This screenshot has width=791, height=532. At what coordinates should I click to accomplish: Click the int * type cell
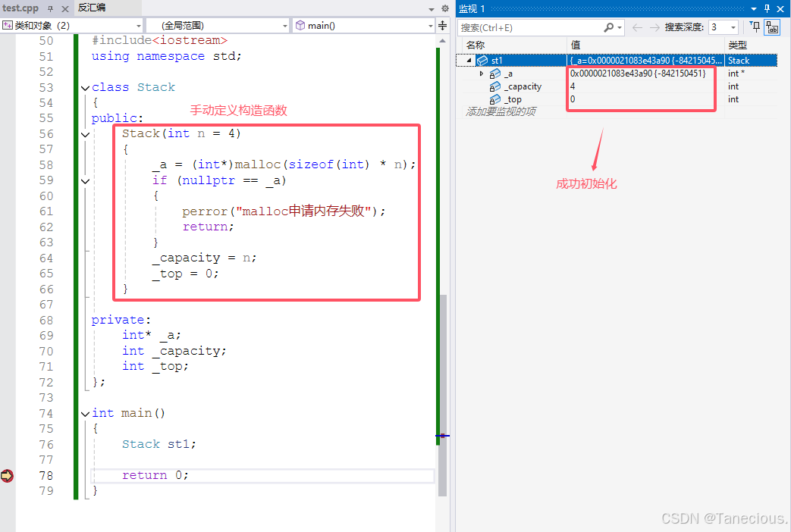(x=751, y=74)
